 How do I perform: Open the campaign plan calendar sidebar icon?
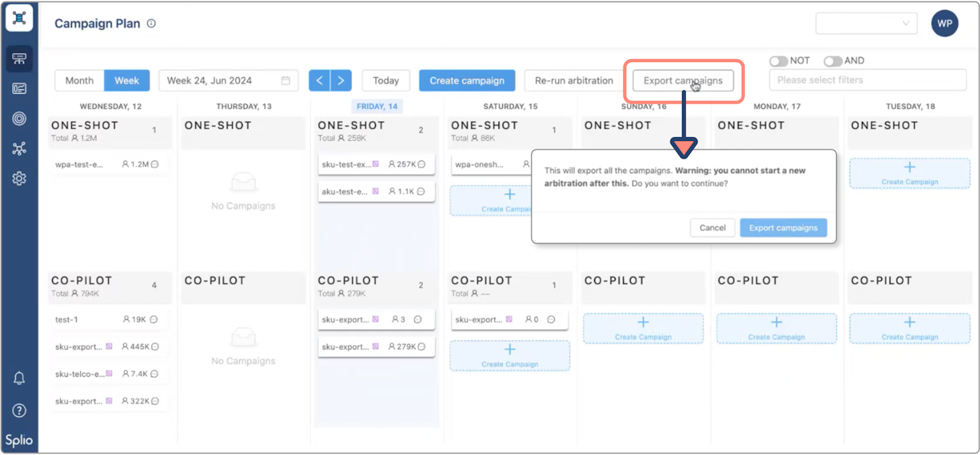pos(19,59)
